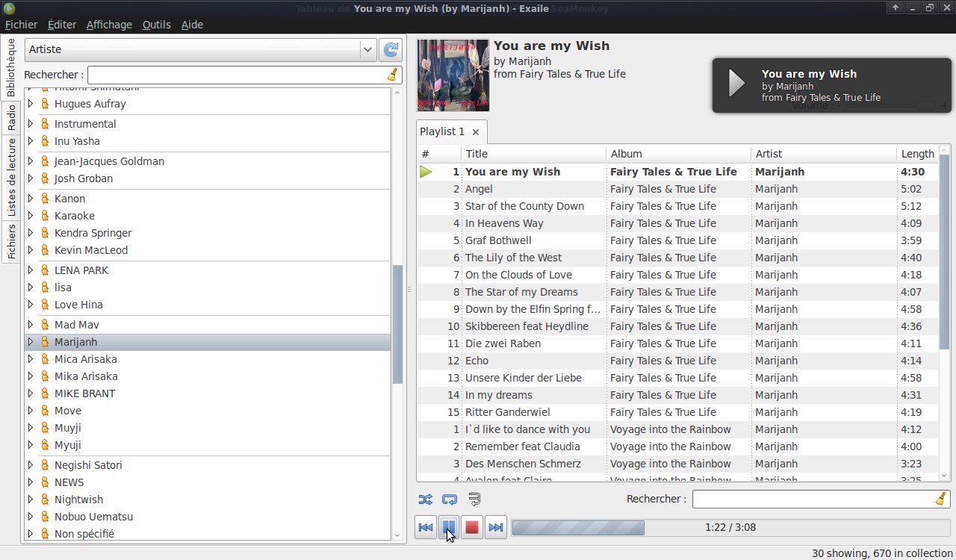Click the play icon in the OSD popup
The height and width of the screenshot is (560, 956).
734,84
